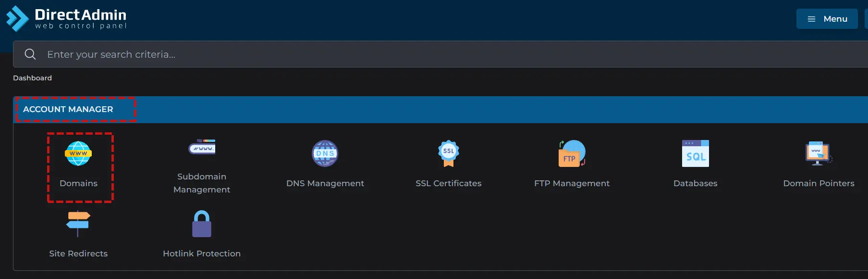Open the DNS Management icon
The height and width of the screenshot is (279, 868).
325,153
